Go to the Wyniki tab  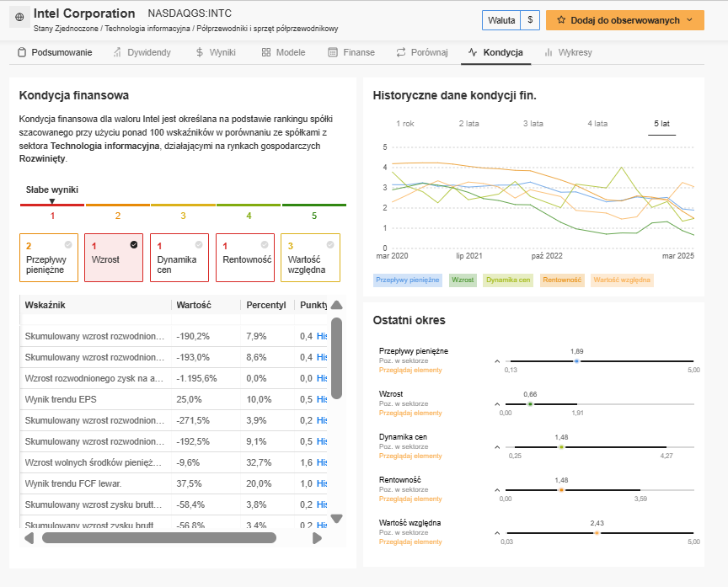216,52
